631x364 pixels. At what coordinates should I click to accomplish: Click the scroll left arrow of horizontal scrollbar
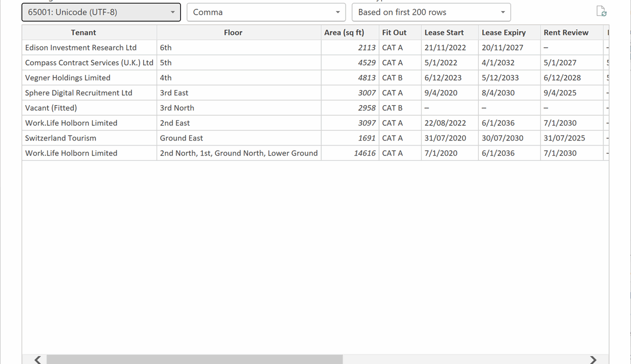[38, 359]
